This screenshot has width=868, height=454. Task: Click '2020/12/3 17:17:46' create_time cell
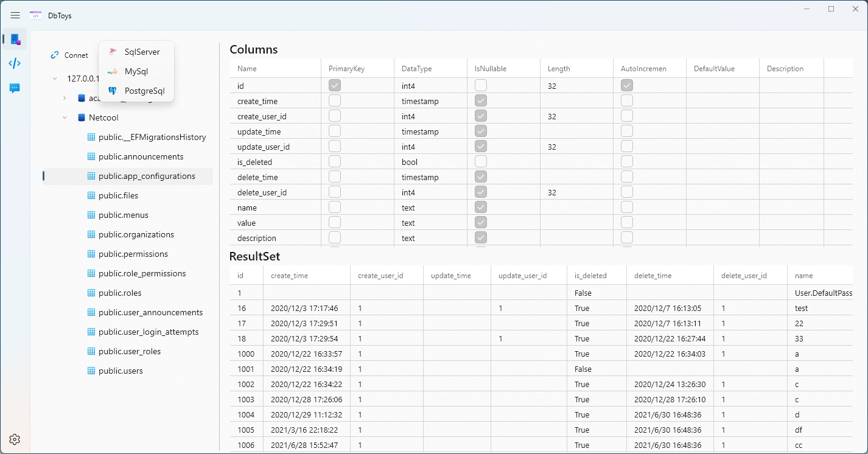coord(307,308)
